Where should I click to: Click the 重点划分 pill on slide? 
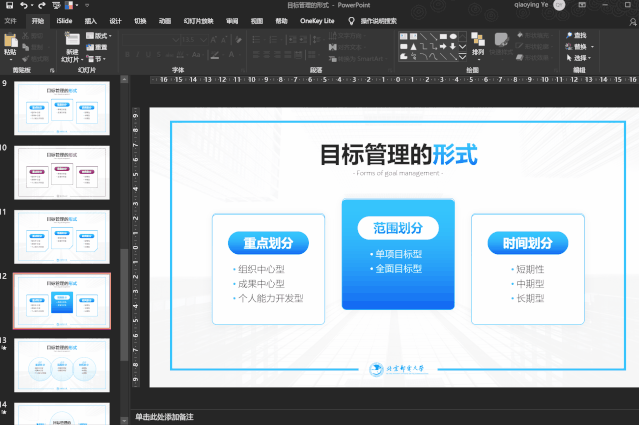(268, 243)
